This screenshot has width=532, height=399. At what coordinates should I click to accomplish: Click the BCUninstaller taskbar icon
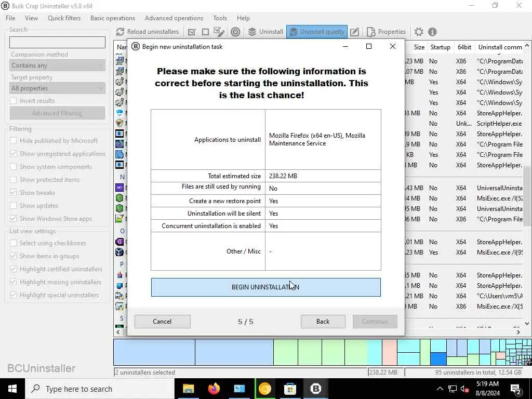pyautogui.click(x=315, y=389)
